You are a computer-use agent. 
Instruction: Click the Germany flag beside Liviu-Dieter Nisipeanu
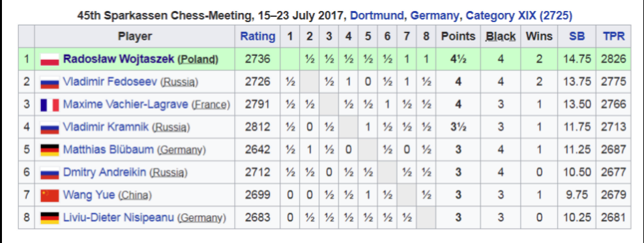point(50,218)
